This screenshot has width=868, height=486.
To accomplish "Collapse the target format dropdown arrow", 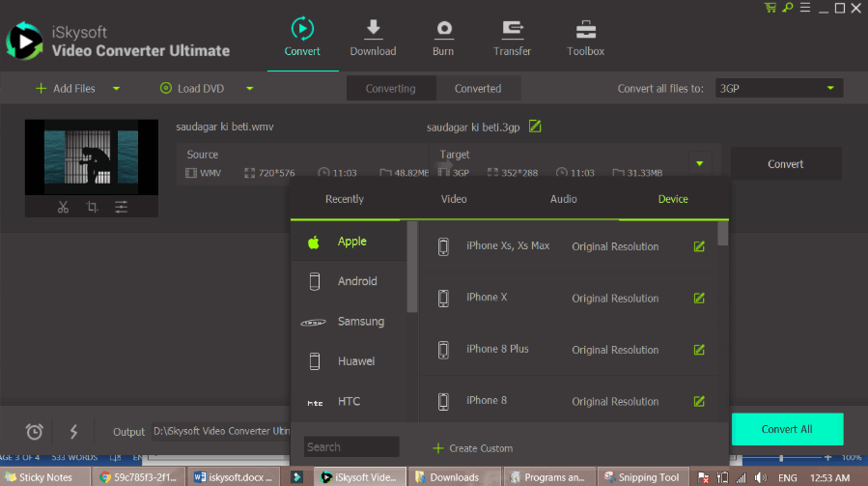I will point(700,163).
